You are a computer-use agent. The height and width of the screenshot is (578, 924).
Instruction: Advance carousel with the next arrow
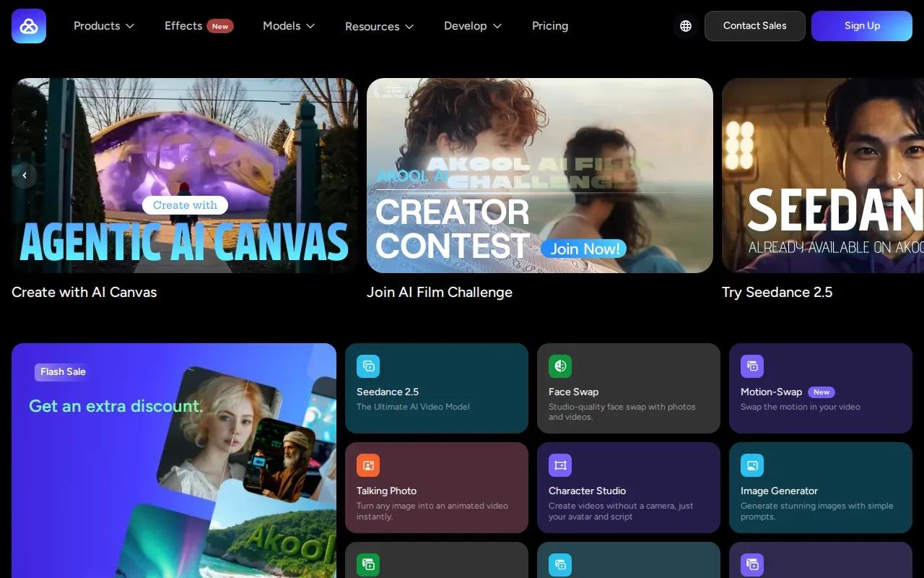coord(899,176)
